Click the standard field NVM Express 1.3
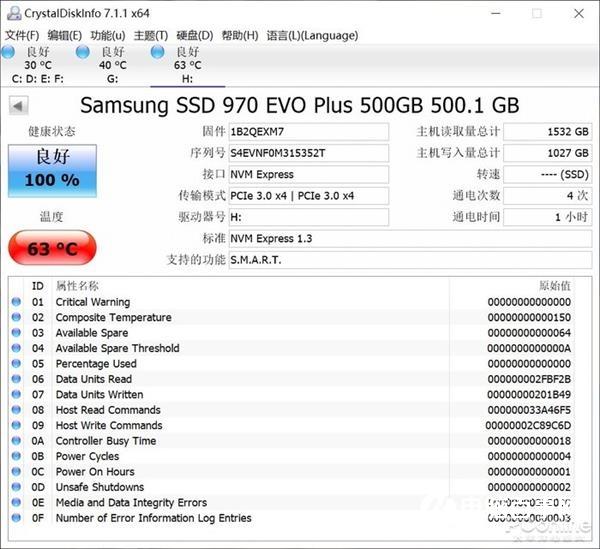 click(410, 239)
